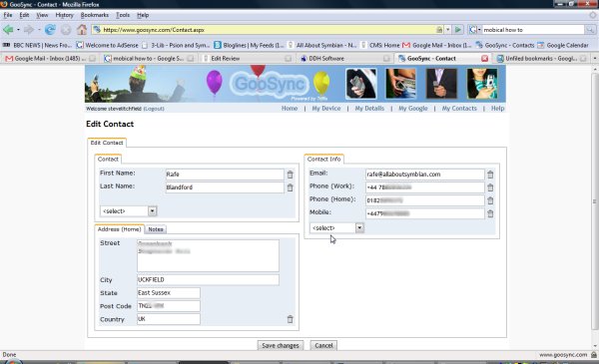Select the Address (Home) tab
Viewport: 599px width, 364px height.
(119, 229)
